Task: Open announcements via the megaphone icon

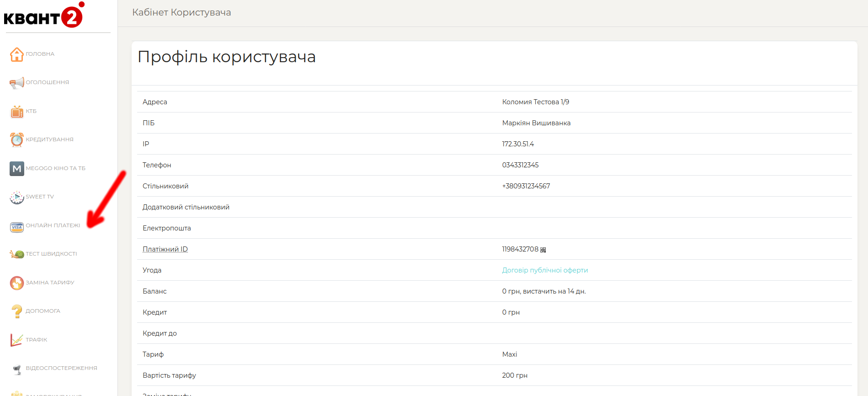Action: click(x=17, y=83)
